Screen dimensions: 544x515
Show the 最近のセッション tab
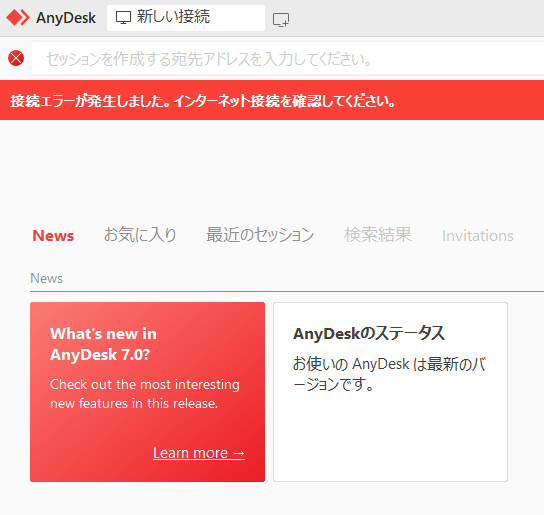tap(260, 235)
